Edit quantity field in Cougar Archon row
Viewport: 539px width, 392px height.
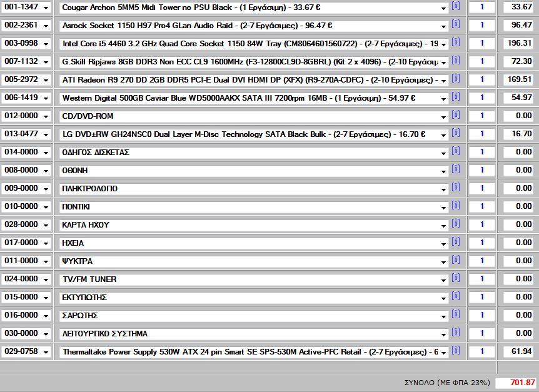[482, 7]
